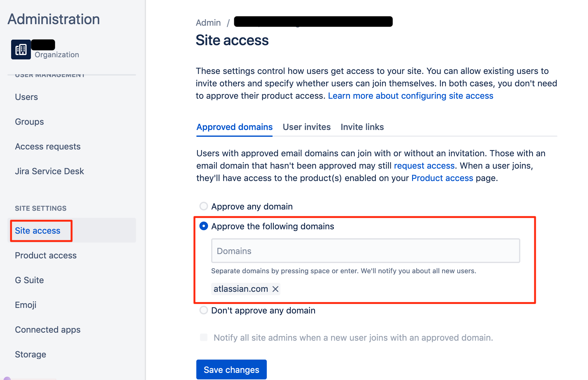Click the Admin breadcrumb link
Screen dimensions: 588x380
208,23
